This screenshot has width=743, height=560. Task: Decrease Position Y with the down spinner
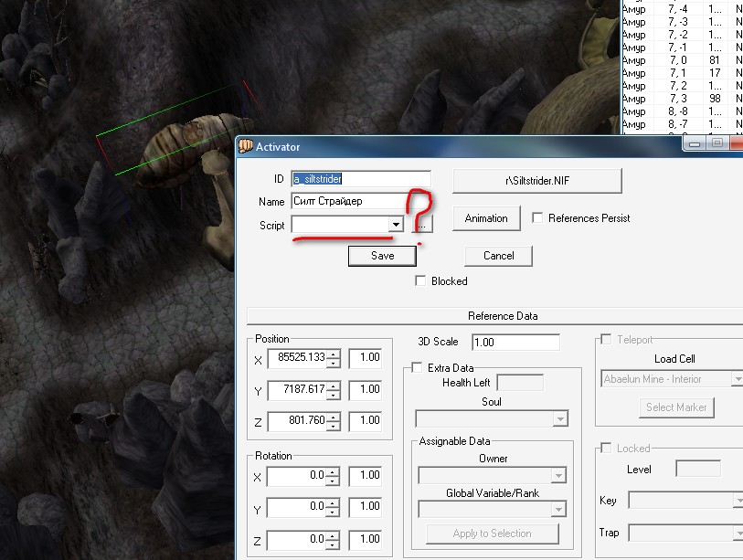(x=334, y=395)
